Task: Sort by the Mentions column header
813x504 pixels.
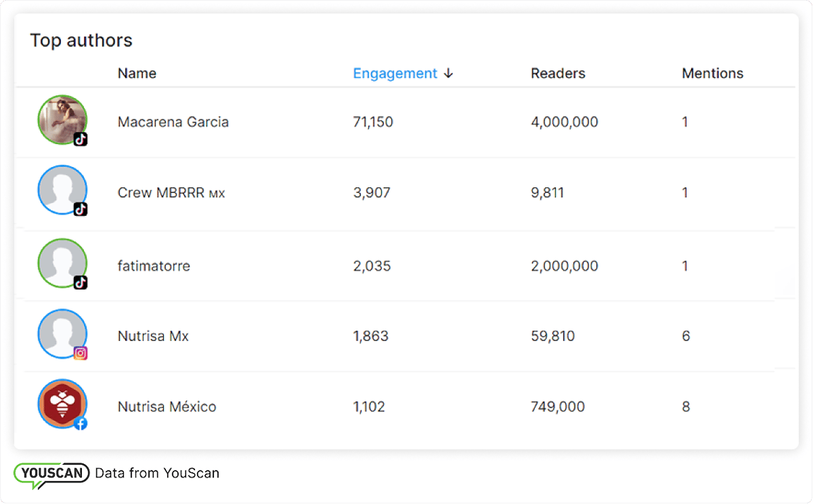Action: (712, 74)
